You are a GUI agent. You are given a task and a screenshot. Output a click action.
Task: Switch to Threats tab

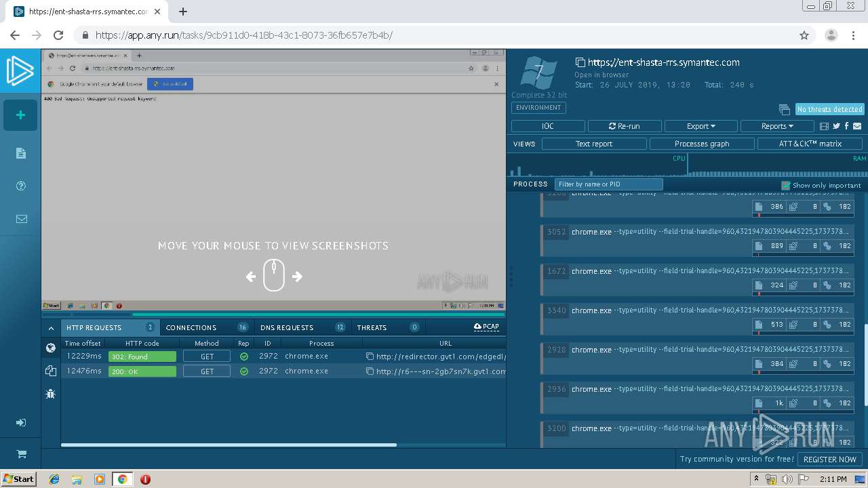(x=388, y=327)
